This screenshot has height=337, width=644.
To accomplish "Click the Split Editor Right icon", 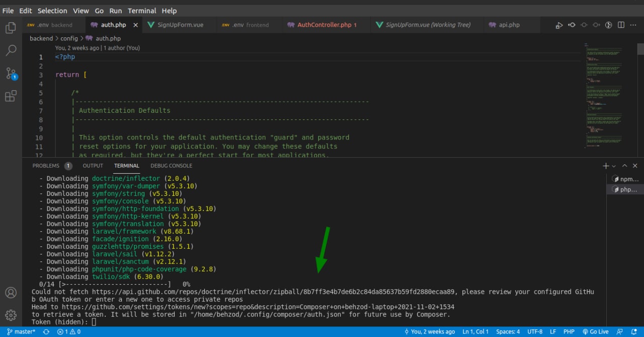I will tap(621, 25).
